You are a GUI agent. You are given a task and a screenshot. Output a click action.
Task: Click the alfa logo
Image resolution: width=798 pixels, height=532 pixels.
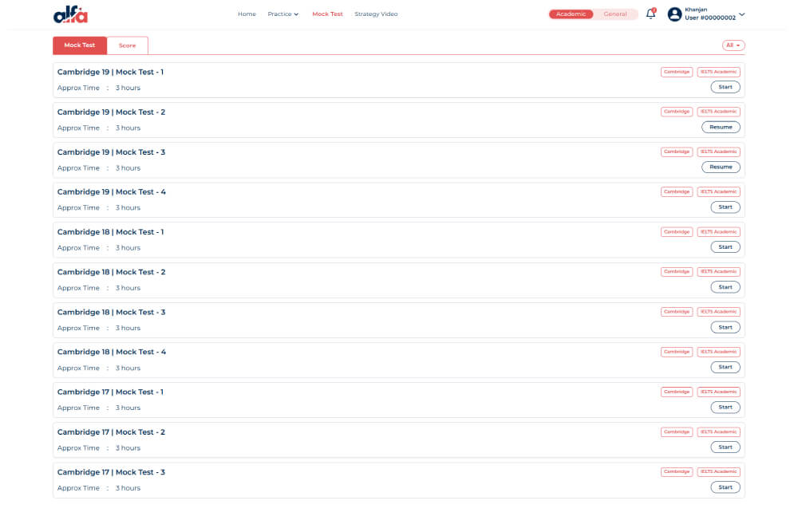(x=70, y=14)
